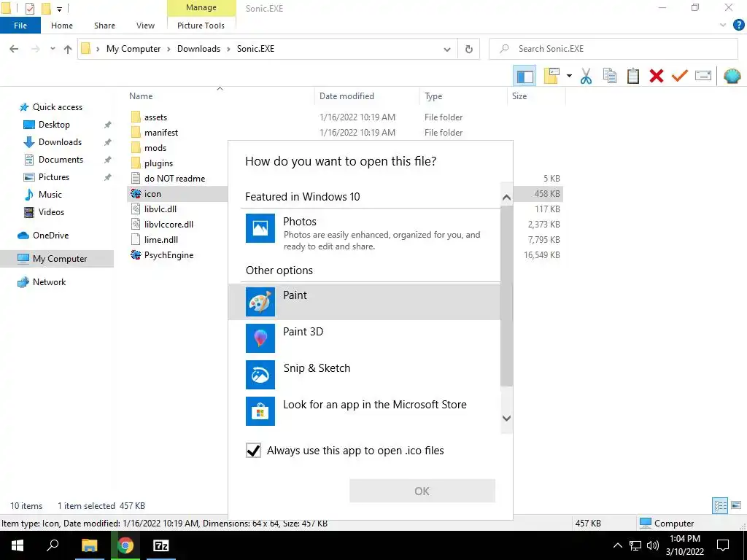Screen dimensions: 747x560
Task: Select the assets folder
Action: click(x=156, y=117)
